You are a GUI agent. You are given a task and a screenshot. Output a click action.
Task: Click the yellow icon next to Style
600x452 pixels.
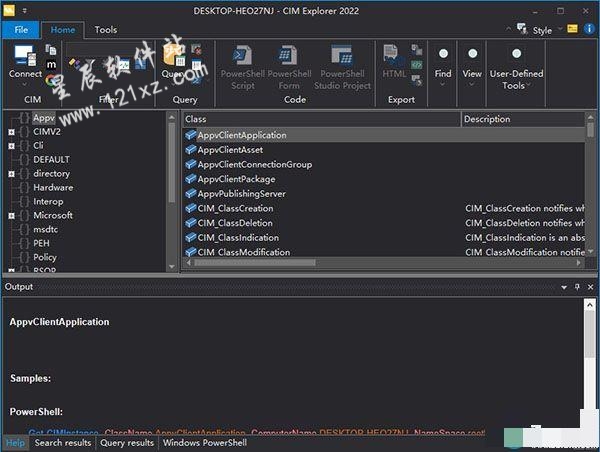point(572,29)
